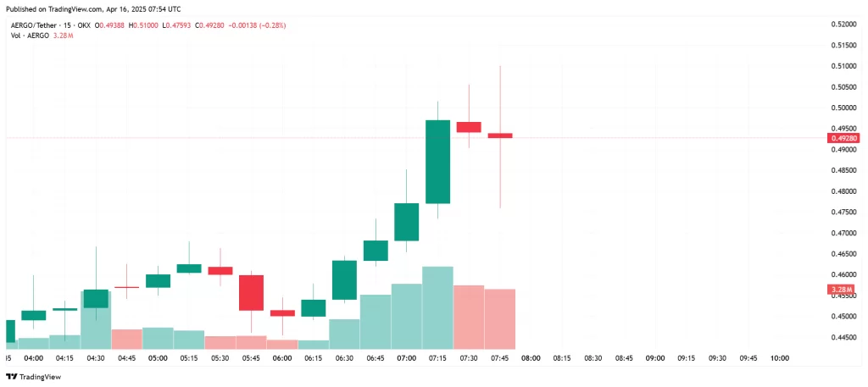868x387 pixels.
Task: Click the 05:00 time axis label
Action: pos(158,358)
